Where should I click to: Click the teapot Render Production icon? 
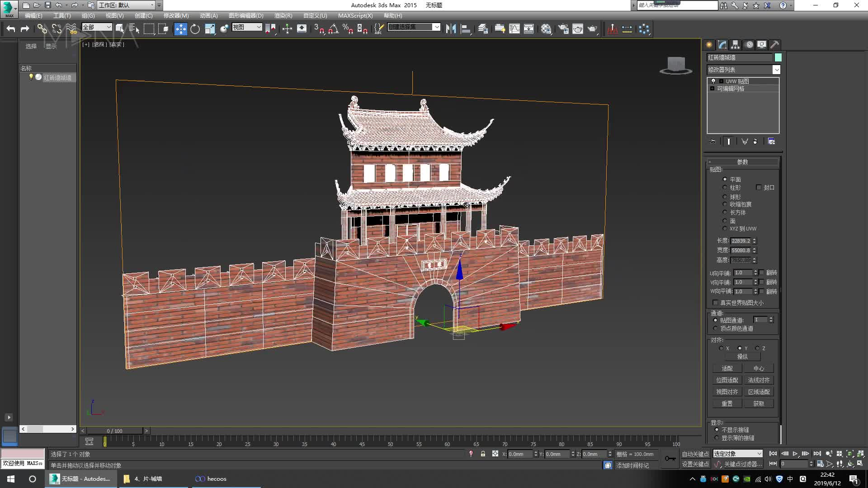point(592,29)
